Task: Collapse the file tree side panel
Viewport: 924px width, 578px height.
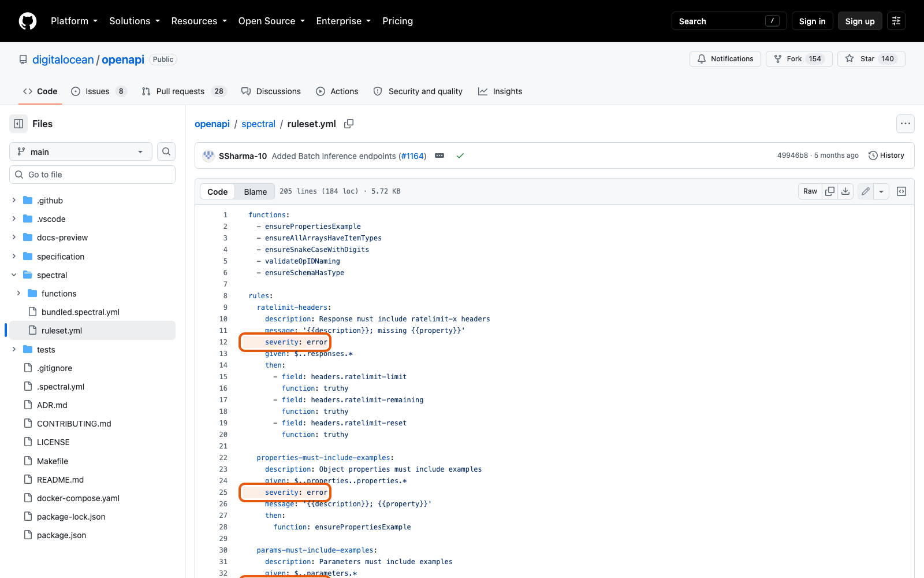Action: tap(18, 124)
